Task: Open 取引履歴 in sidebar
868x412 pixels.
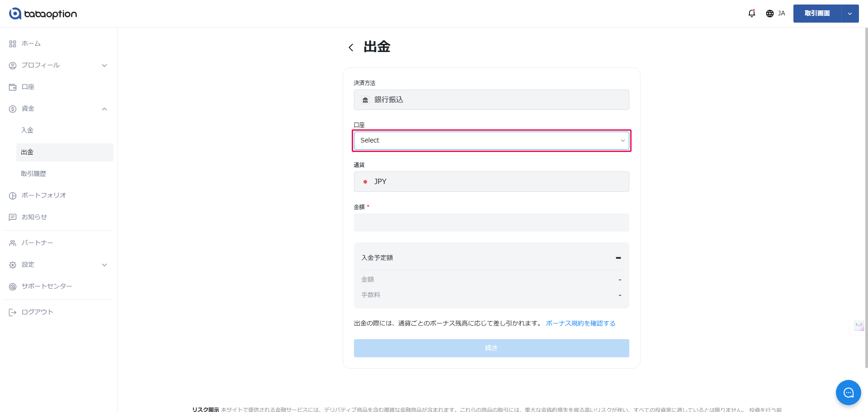Action: click(x=33, y=174)
